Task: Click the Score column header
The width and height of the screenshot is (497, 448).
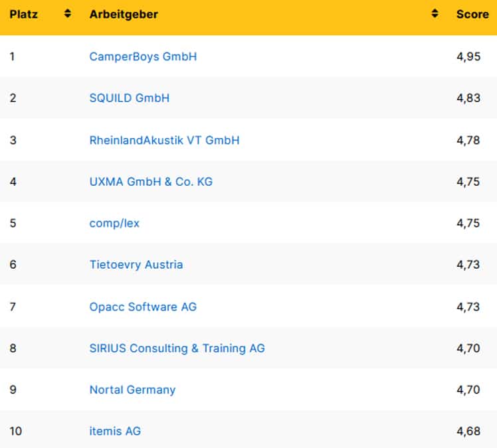Action: coord(472,14)
